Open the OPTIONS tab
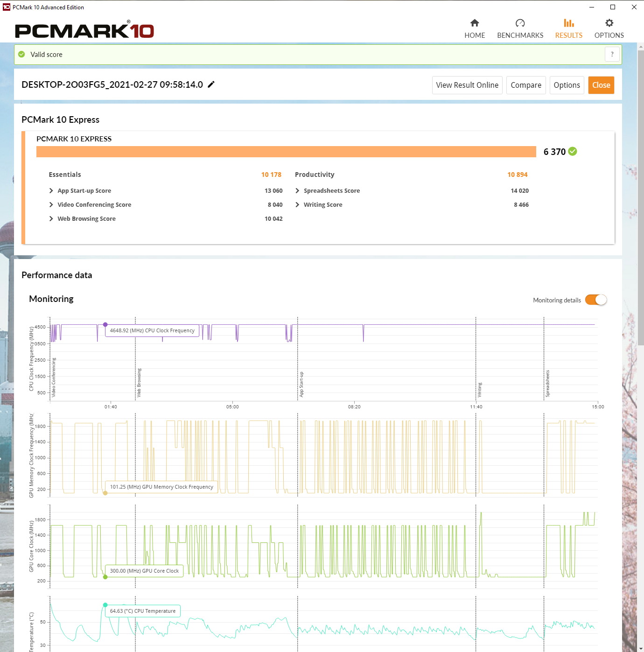The image size is (644, 652). point(609,29)
